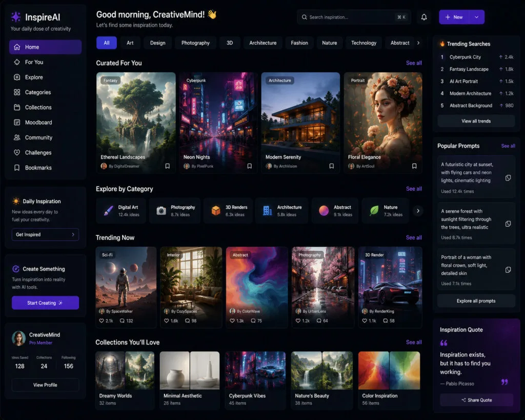Open comments on CozySpaces post
525x420 pixels.
point(187,321)
